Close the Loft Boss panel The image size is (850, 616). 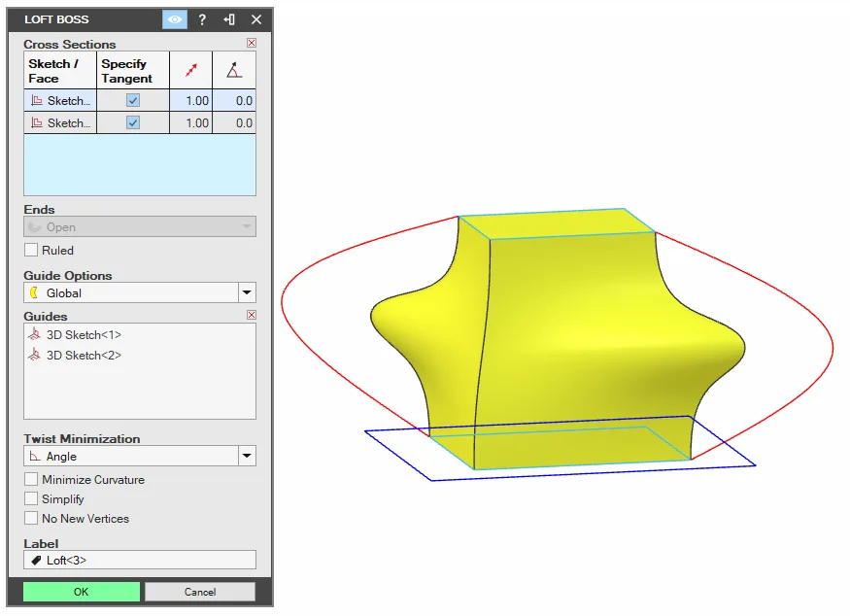[256, 19]
